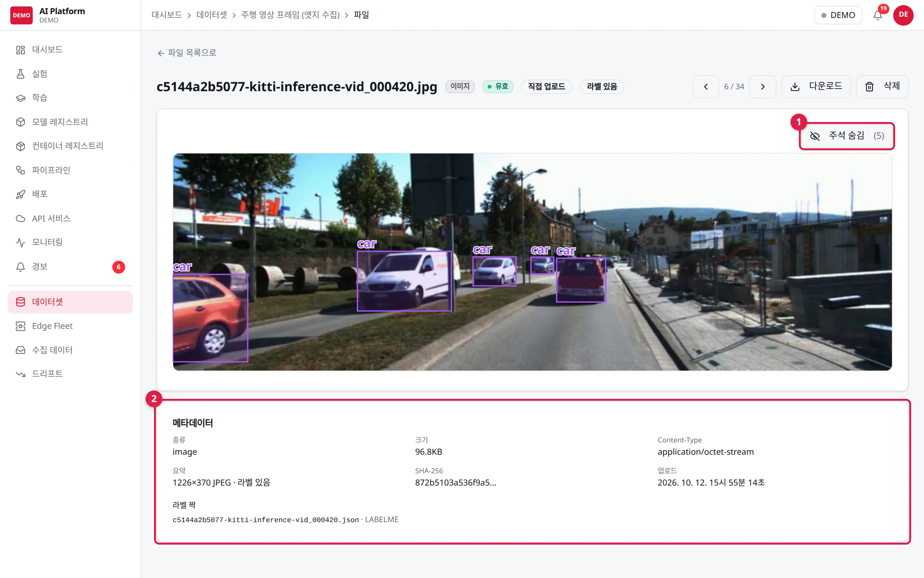Click the 데이터셋 database icon
This screenshot has height=578, width=924.
21,302
